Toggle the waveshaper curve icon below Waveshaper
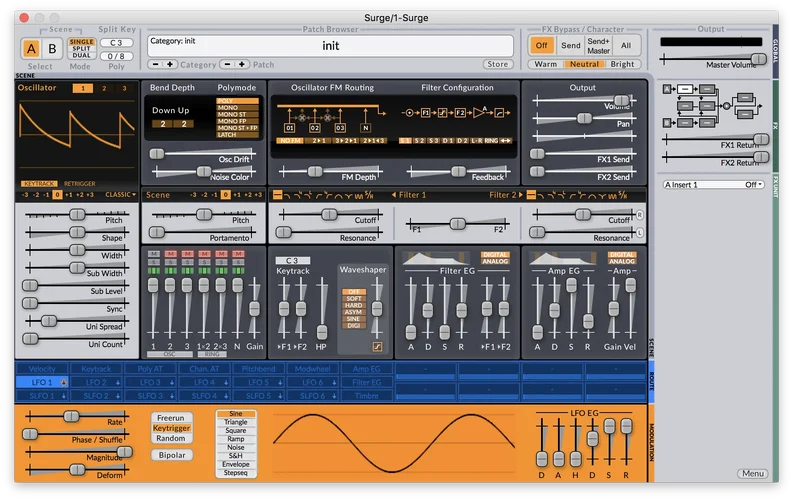This screenshot has width=793, height=500. [x=377, y=346]
